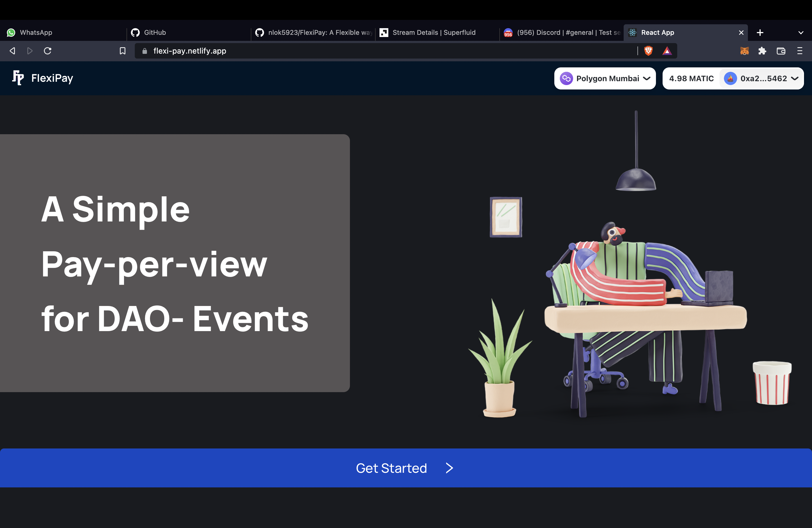Click the Polygon chain icon
Viewport: 812px width, 528px height.
click(566, 78)
